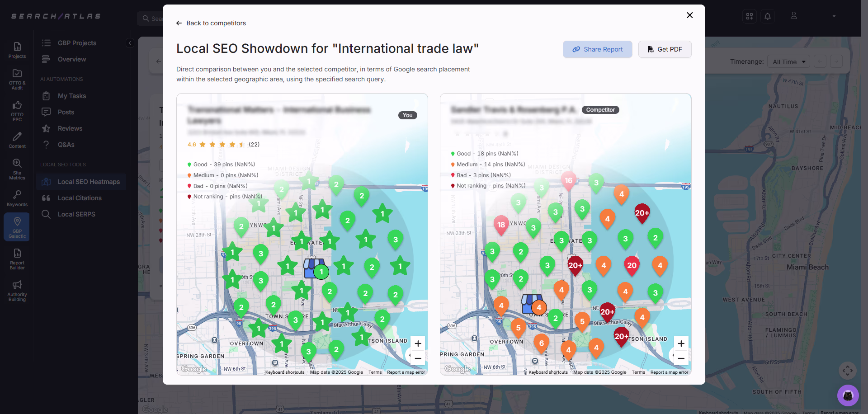Select the GBP Galactic icon
This screenshot has width=868, height=414.
[x=17, y=226]
